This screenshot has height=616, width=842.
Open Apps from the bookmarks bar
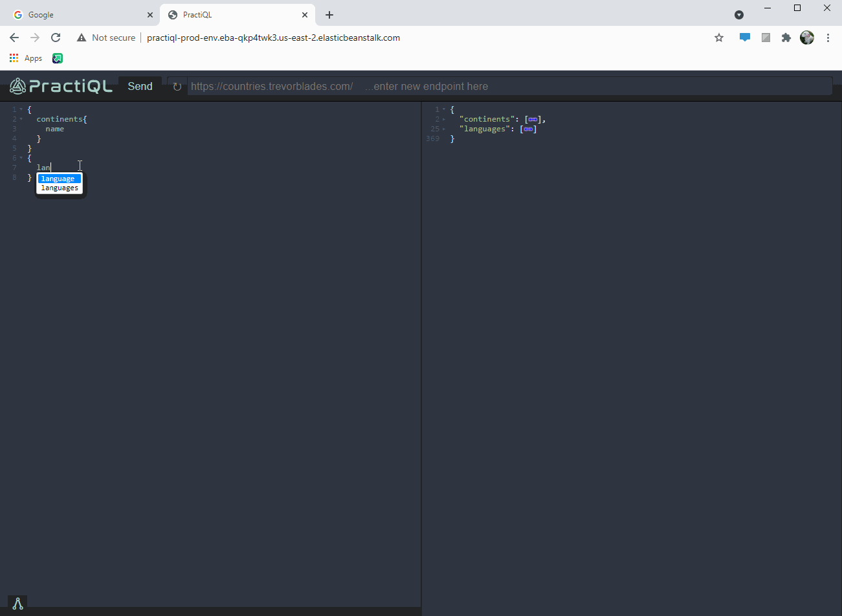tap(26, 58)
